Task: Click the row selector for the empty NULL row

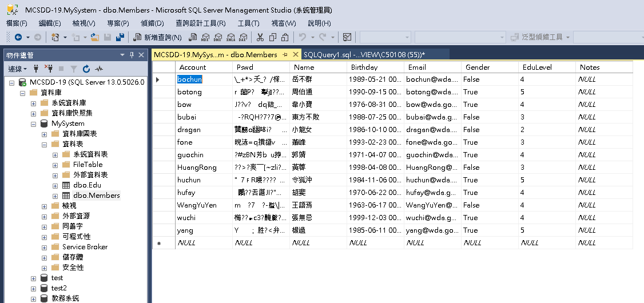Action: point(164,243)
